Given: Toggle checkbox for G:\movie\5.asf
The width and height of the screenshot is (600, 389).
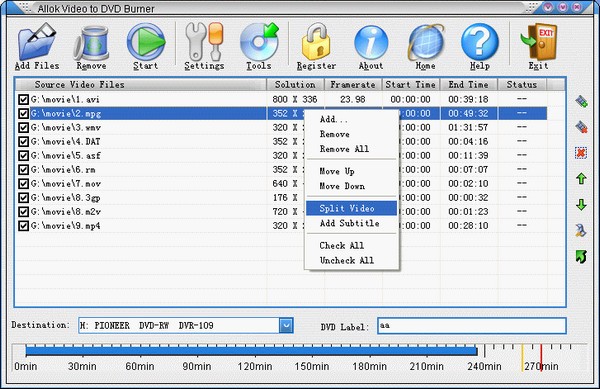Looking at the screenshot, I should [23, 156].
